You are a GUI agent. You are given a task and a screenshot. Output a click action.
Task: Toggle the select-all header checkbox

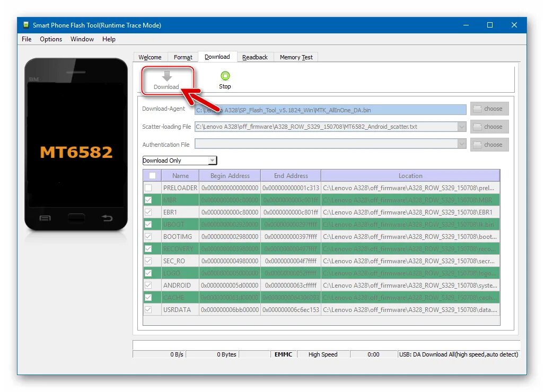(152, 176)
